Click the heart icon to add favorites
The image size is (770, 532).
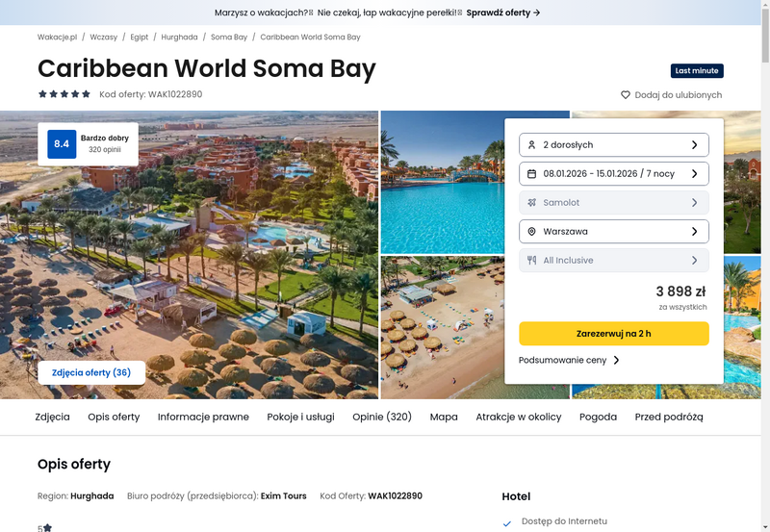click(x=626, y=95)
